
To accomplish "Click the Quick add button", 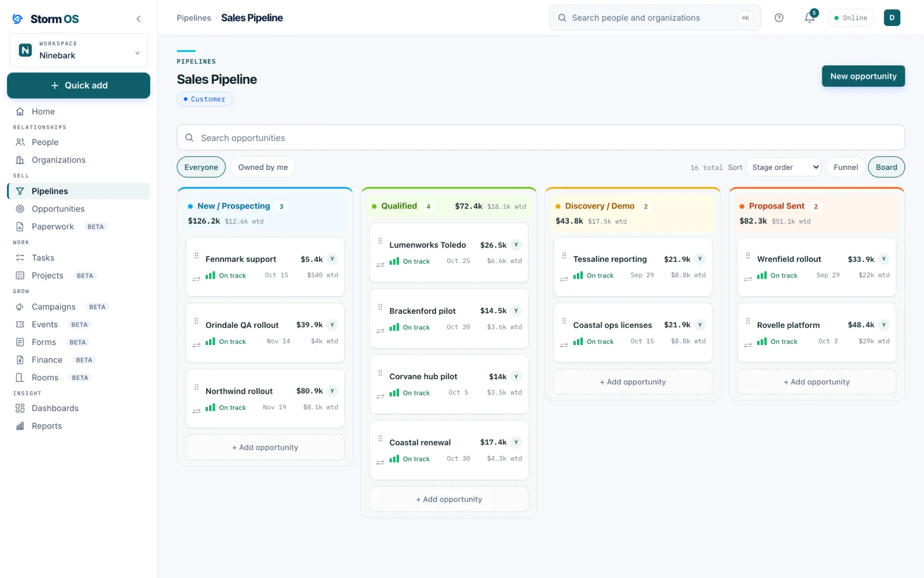I will coord(79,86).
